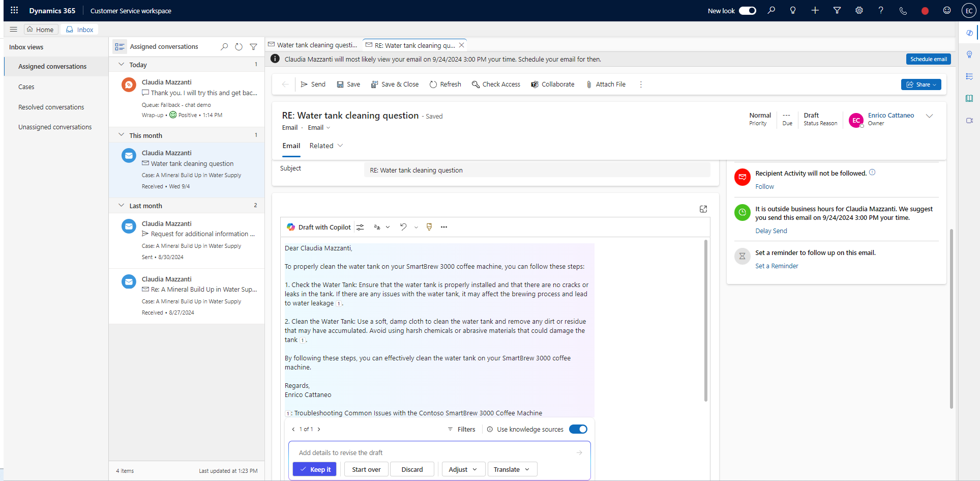Click the Follow link for recipient activity
This screenshot has height=481, width=980.
point(764,186)
